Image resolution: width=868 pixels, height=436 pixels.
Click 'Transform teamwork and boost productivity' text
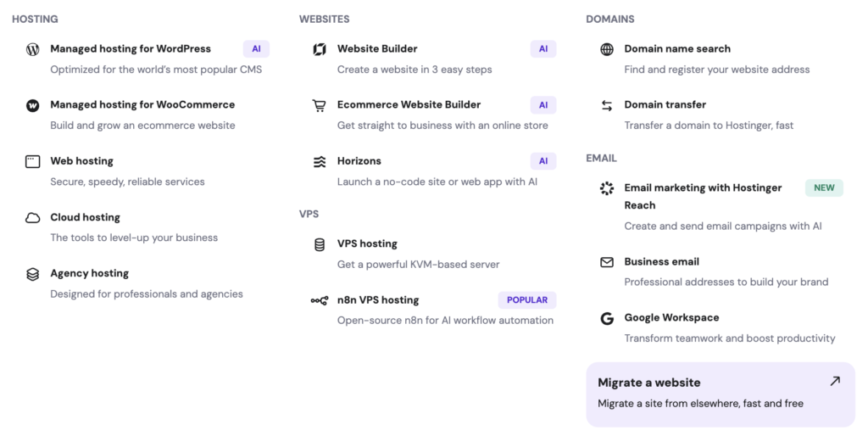click(730, 338)
